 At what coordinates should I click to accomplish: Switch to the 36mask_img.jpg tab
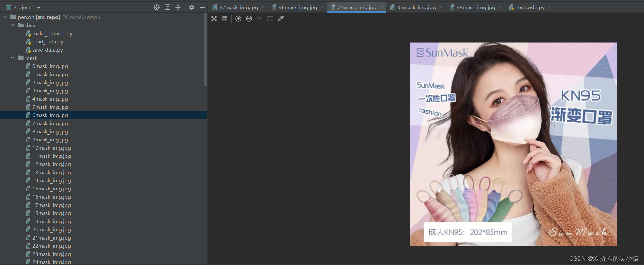298,7
